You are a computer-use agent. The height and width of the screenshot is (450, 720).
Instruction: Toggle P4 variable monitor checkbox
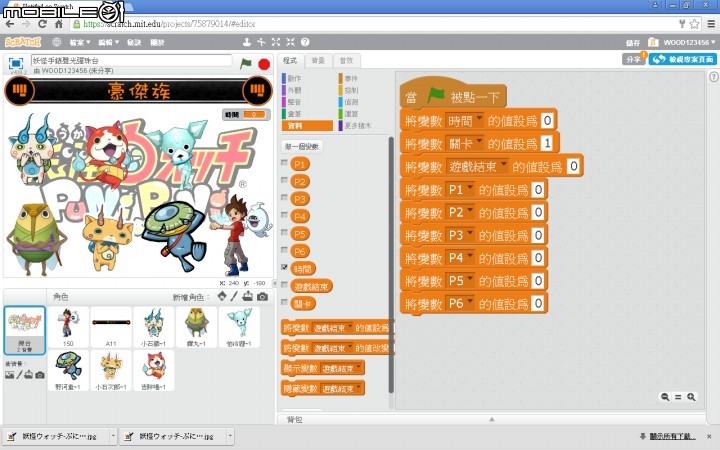pyautogui.click(x=284, y=215)
